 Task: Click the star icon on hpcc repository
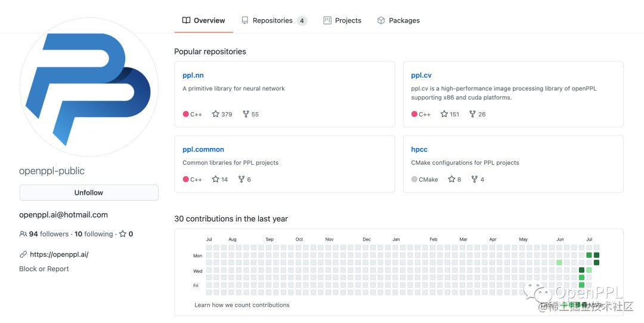(x=451, y=179)
